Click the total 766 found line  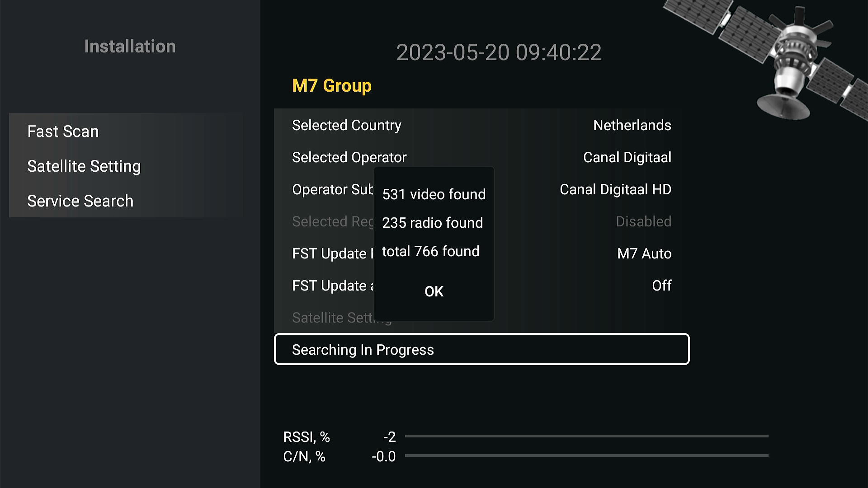click(430, 251)
